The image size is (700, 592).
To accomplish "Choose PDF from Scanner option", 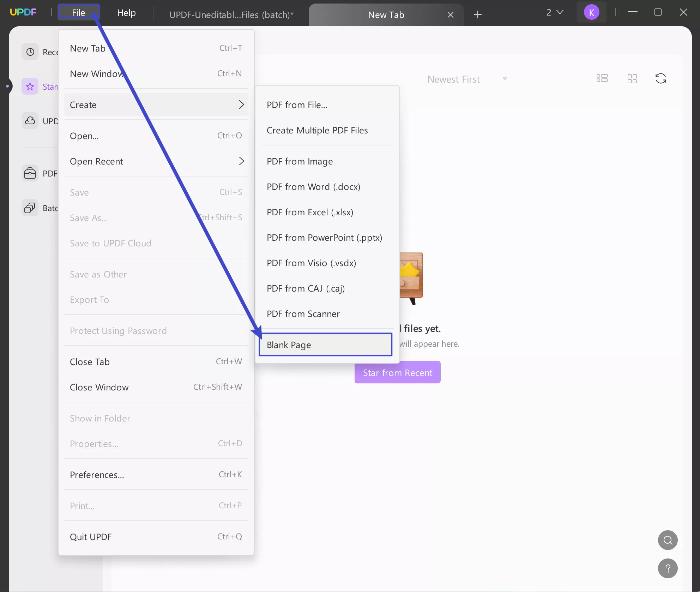I will pos(303,314).
